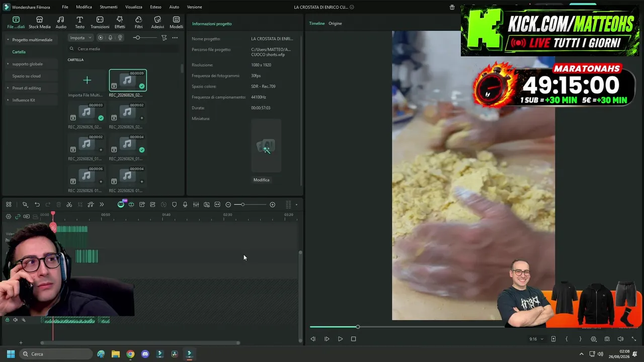Lock the bottom audio track
This screenshot has width=644, height=362.
[x=7, y=320]
